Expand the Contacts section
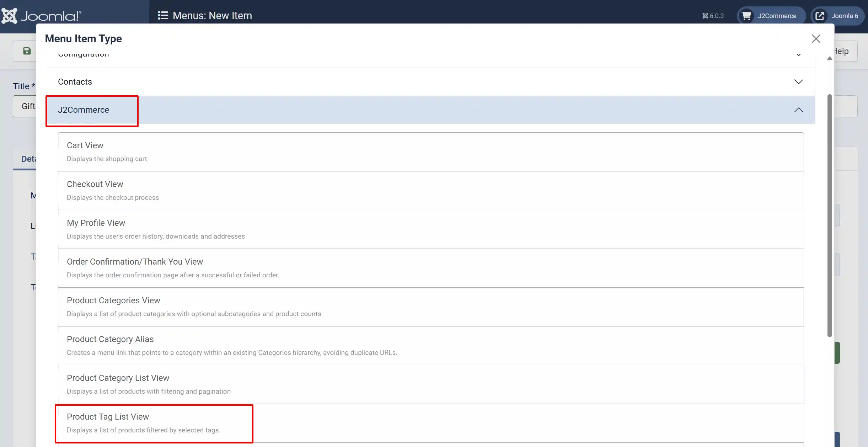The height and width of the screenshot is (447, 868). [x=431, y=82]
